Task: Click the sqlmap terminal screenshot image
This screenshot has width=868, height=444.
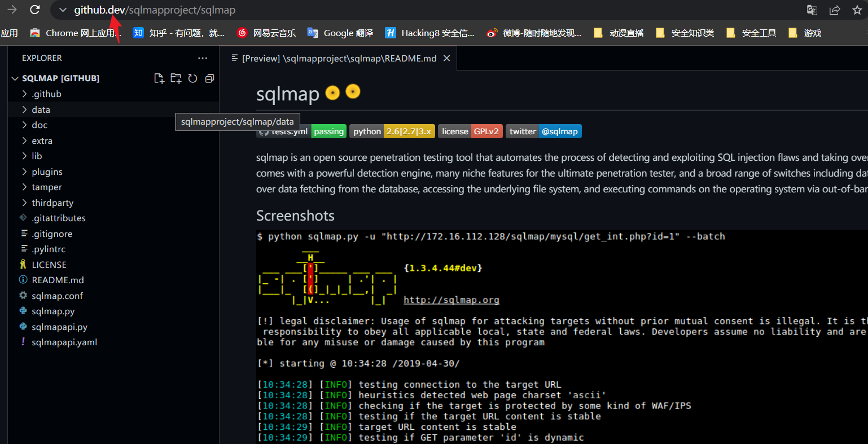Action: [562, 337]
